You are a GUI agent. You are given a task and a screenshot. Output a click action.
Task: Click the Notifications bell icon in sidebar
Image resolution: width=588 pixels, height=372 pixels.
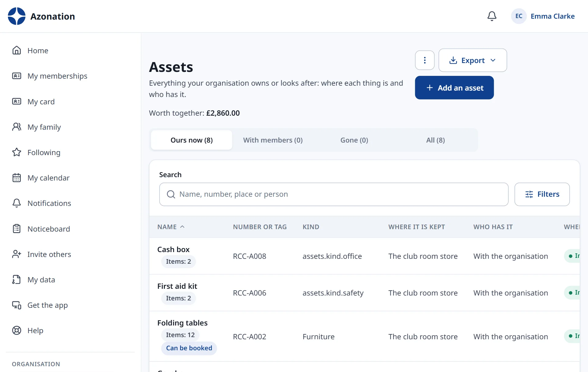[x=17, y=203]
